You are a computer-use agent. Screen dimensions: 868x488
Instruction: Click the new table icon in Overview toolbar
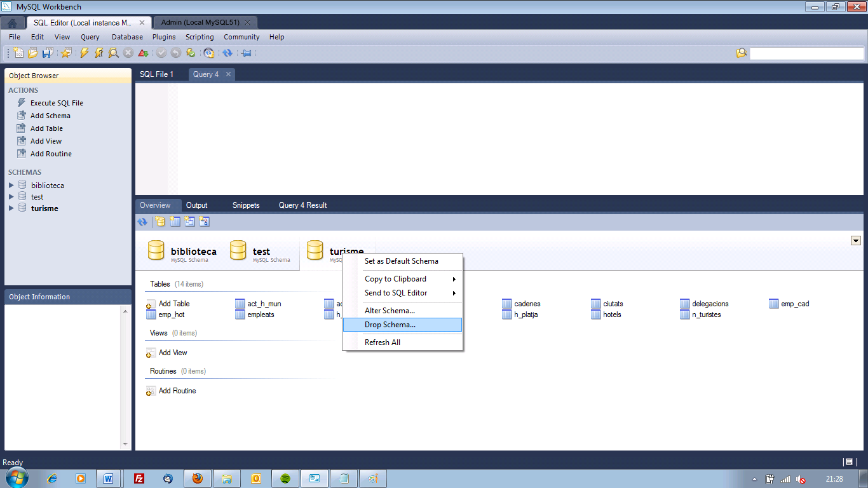[x=175, y=222]
